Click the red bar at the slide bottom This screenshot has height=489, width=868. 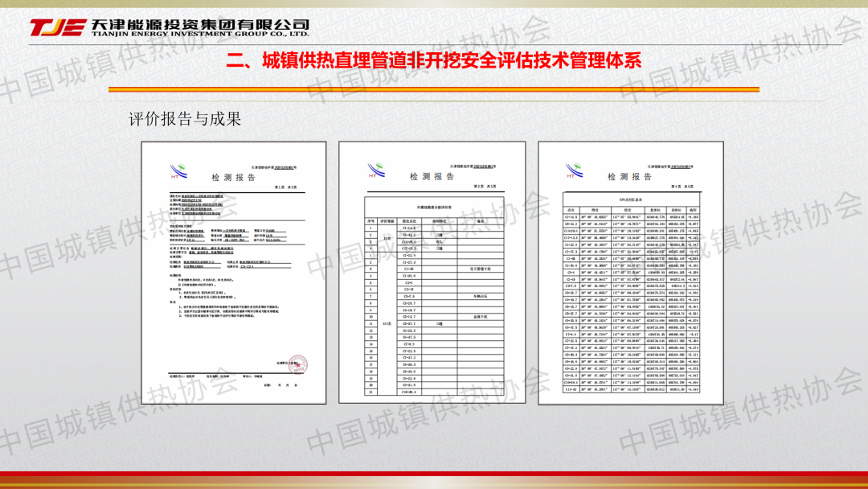pyautogui.click(x=434, y=475)
